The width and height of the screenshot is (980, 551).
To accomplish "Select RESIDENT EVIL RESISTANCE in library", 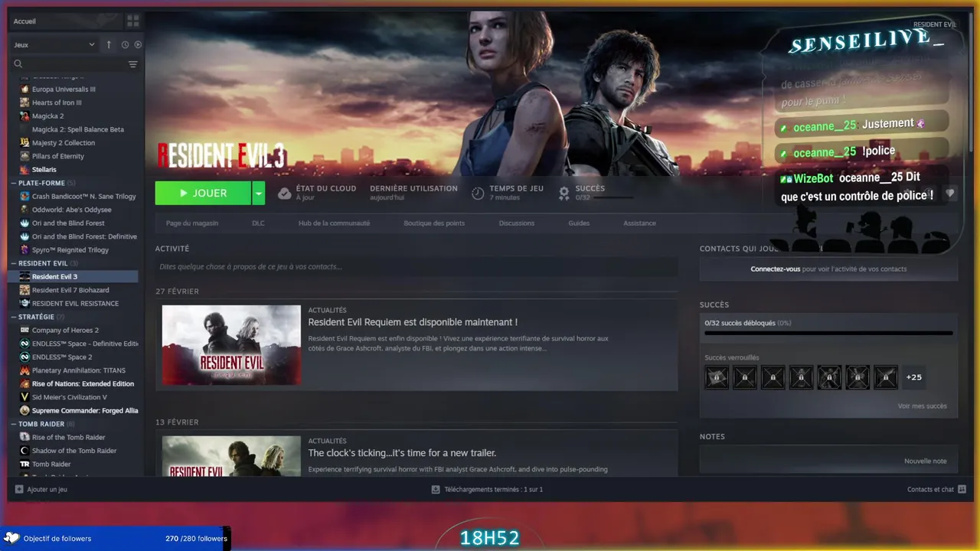I will point(75,303).
